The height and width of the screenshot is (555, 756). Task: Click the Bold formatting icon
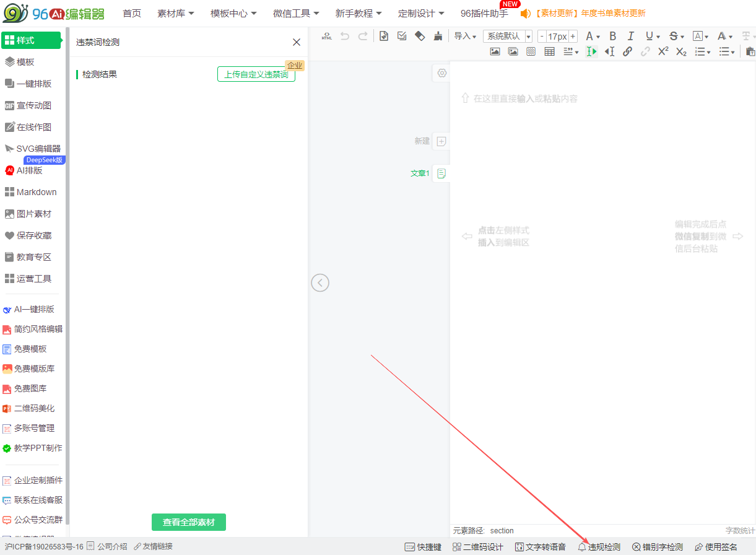612,37
